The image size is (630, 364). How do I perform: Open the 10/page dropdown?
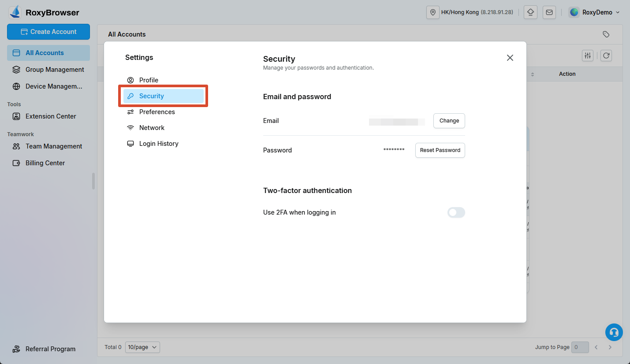(142, 347)
